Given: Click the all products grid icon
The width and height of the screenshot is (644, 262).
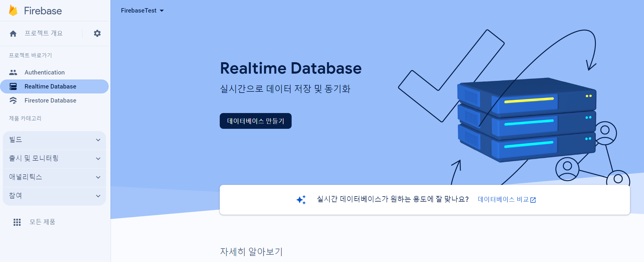Looking at the screenshot, I should 17,222.
